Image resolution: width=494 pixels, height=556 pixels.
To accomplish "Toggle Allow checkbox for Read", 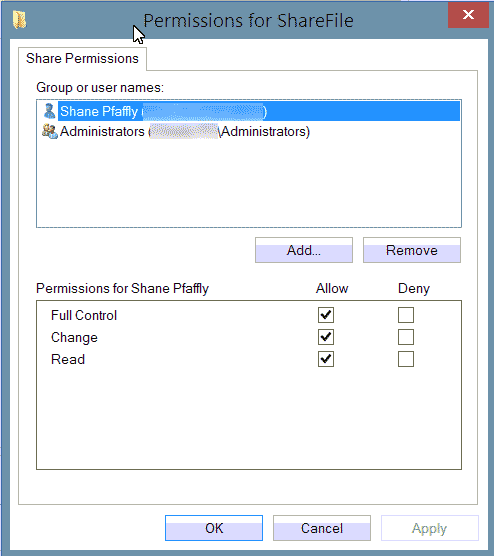I will (326, 359).
